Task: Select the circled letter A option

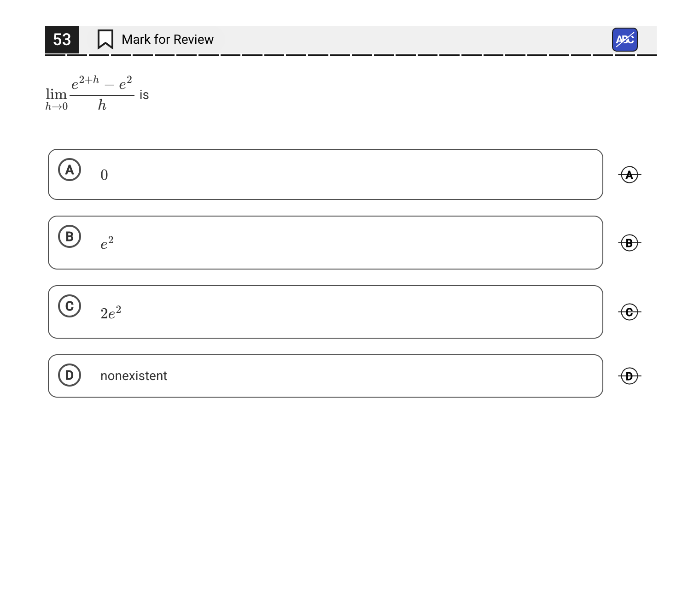Action: tap(70, 170)
